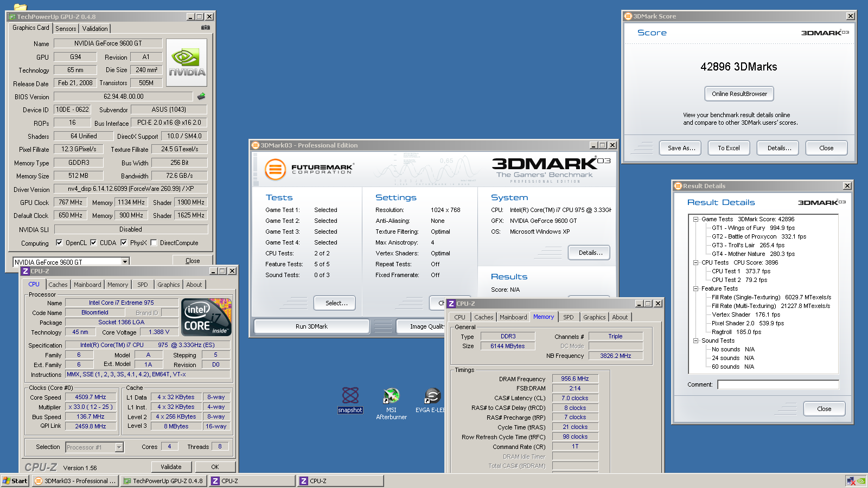The image size is (868, 488).
Task: Open the NVIDIA GeForce 9600 GT card dropdown
Action: 125,262
